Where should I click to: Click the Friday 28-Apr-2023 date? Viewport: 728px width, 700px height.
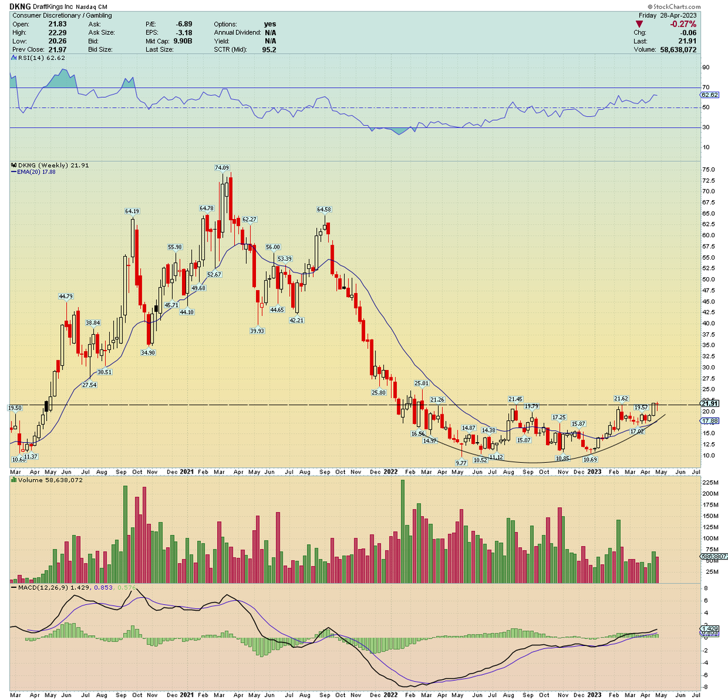668,15
